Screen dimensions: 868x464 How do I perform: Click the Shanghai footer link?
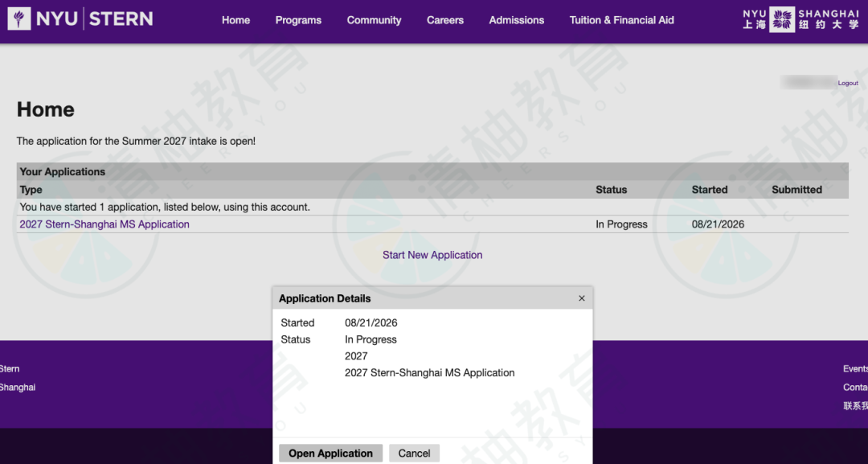click(17, 388)
